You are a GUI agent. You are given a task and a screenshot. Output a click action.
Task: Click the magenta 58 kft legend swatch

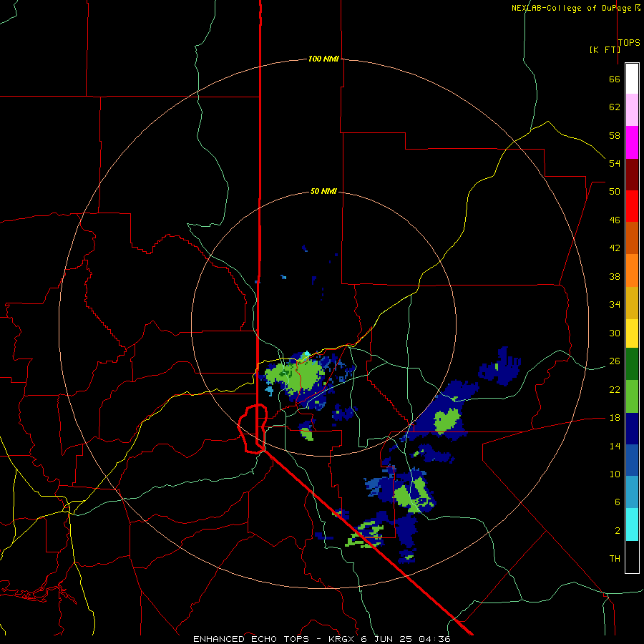(x=632, y=142)
